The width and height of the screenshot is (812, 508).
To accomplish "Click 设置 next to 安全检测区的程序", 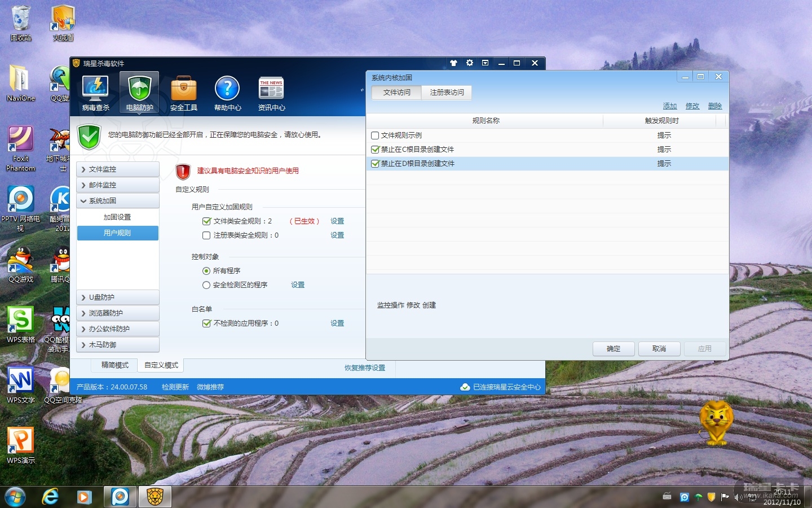I will 298,285.
